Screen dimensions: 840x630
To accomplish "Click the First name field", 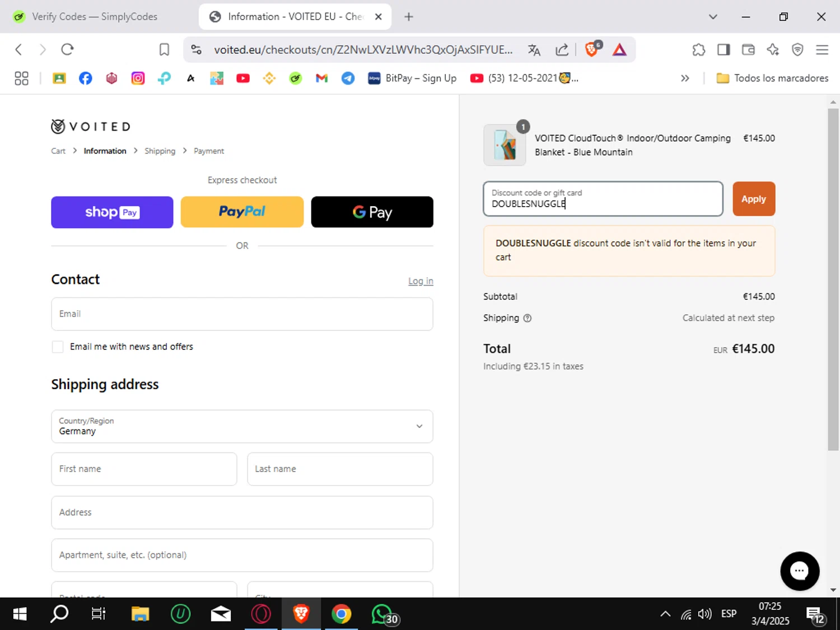I will click(x=144, y=469).
